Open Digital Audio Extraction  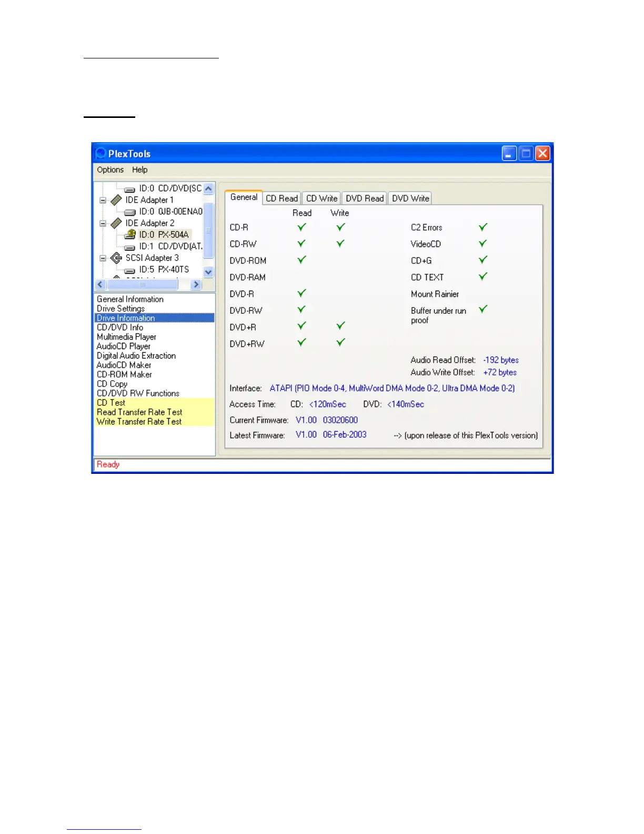pos(136,356)
